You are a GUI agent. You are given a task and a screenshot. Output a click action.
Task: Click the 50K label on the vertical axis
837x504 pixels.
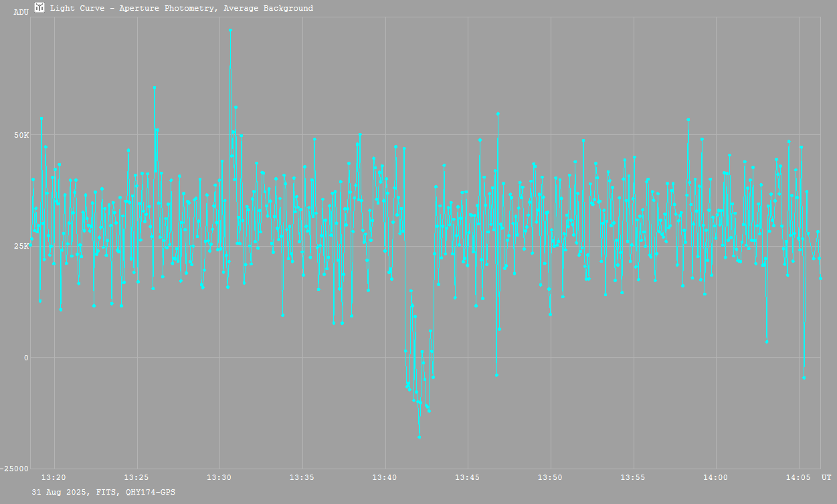click(21, 135)
